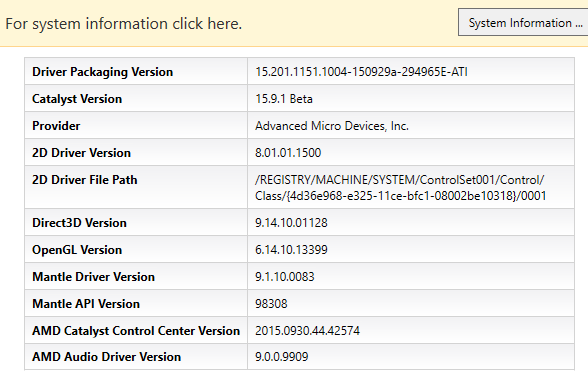Viewport: 588px width, 379px height.
Task: Select the Direct3D Version label
Action: [x=79, y=223]
